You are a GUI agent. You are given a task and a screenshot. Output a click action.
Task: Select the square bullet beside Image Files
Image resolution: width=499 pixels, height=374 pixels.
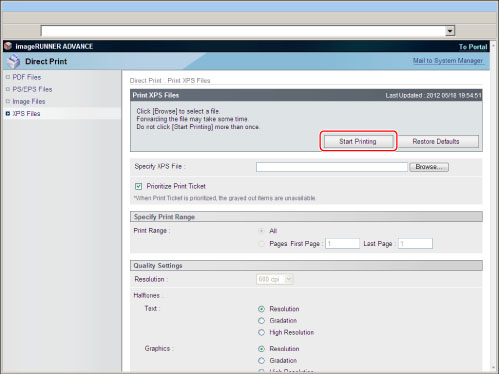pyautogui.click(x=8, y=101)
